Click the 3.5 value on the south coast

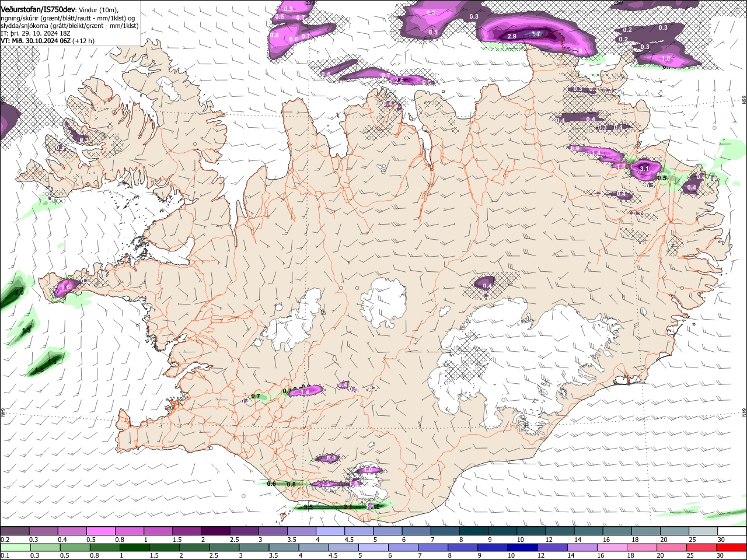coord(308,507)
